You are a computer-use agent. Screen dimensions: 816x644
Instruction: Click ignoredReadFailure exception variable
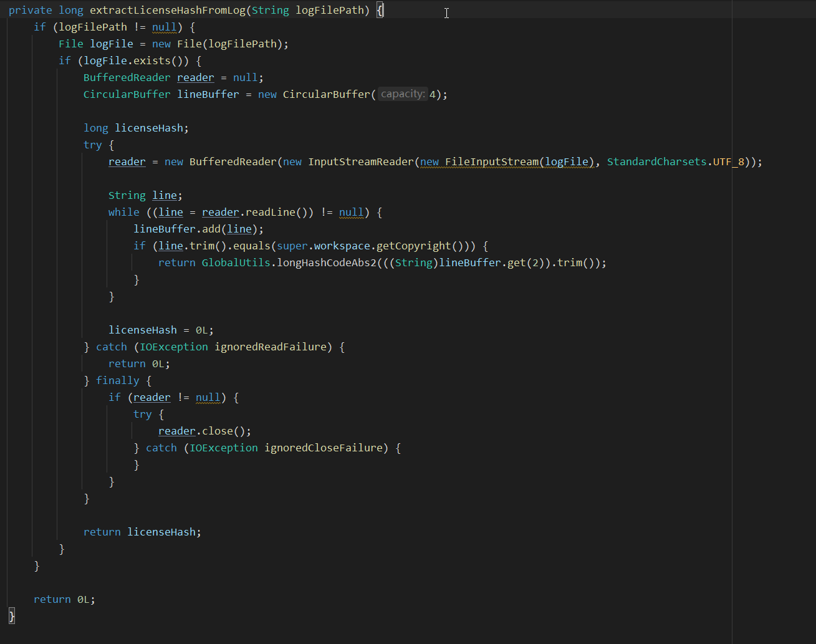pos(271,347)
